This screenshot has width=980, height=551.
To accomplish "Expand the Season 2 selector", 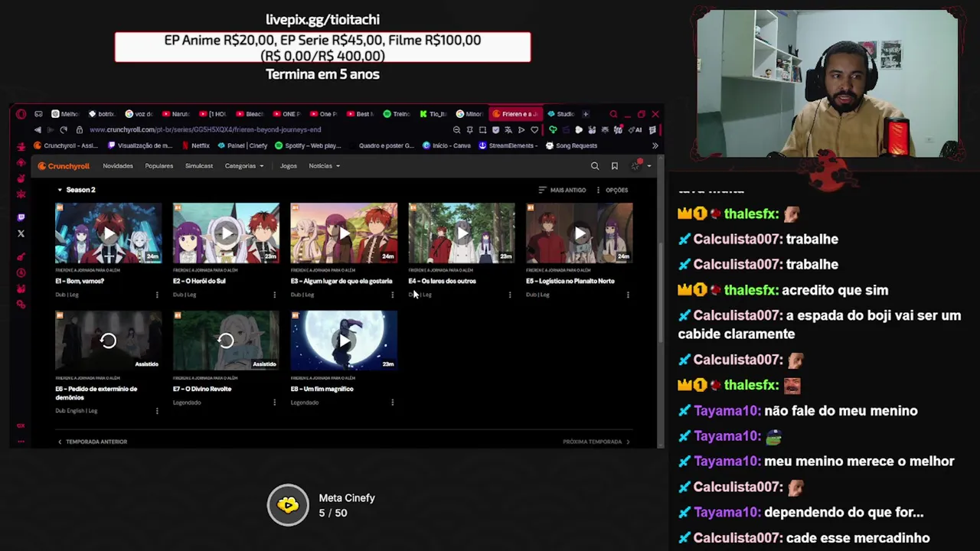I will [76, 190].
